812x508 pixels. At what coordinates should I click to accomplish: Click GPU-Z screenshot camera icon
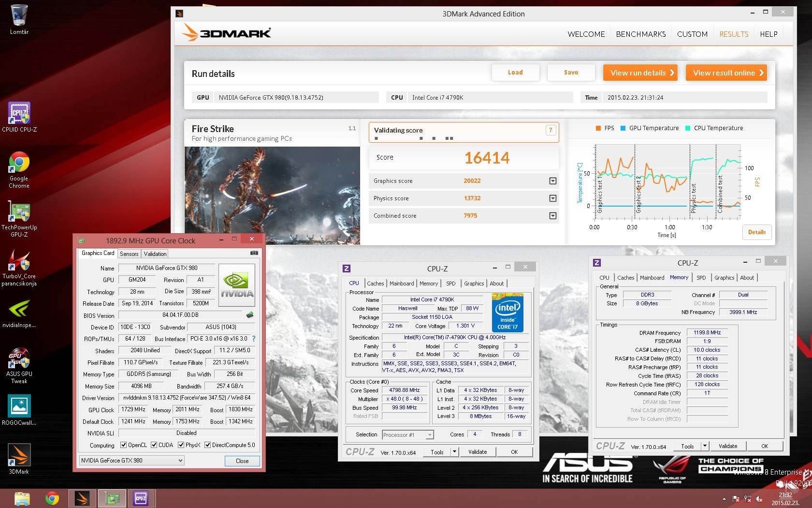pyautogui.click(x=254, y=253)
